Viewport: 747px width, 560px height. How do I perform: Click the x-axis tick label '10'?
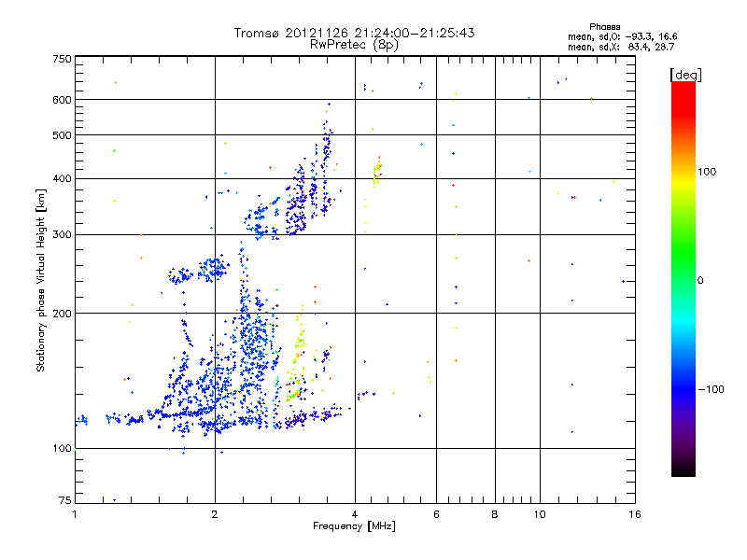point(540,514)
